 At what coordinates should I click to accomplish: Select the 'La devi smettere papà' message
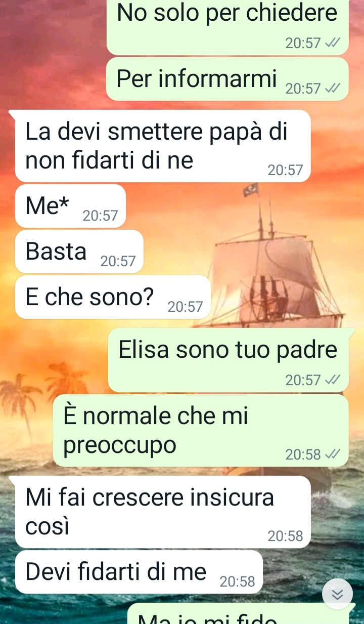[x=162, y=146]
